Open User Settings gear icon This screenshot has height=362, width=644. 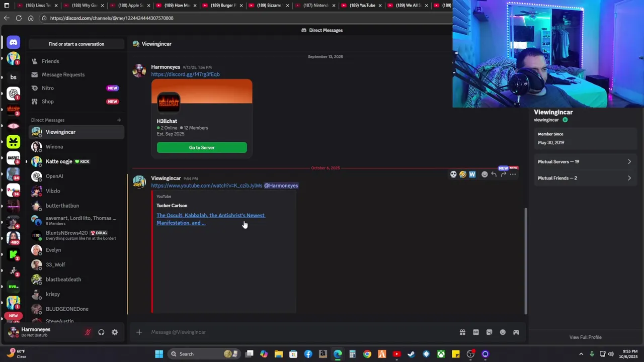[x=115, y=332]
